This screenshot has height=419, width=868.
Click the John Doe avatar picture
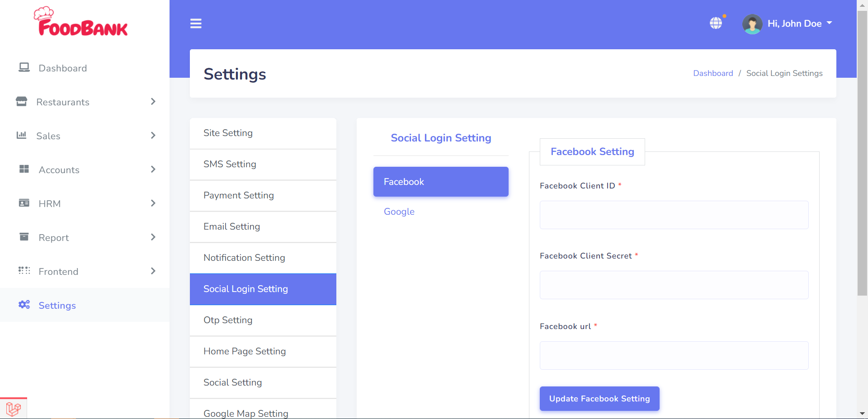point(752,24)
